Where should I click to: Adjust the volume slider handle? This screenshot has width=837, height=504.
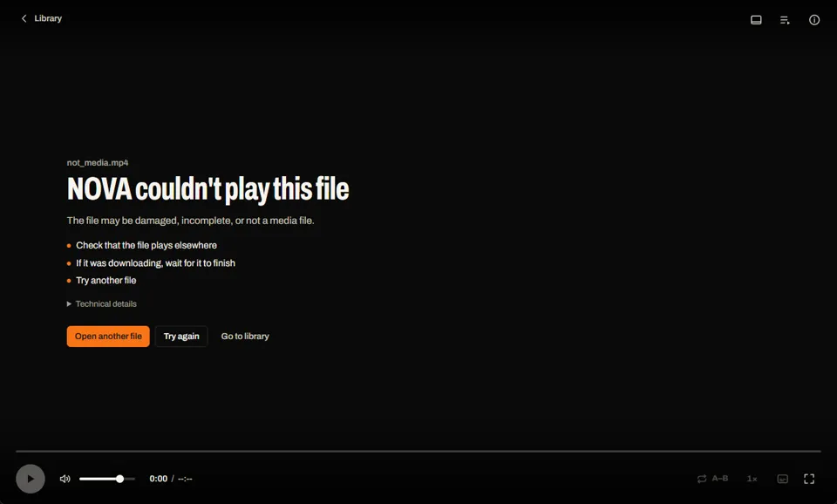pos(120,479)
